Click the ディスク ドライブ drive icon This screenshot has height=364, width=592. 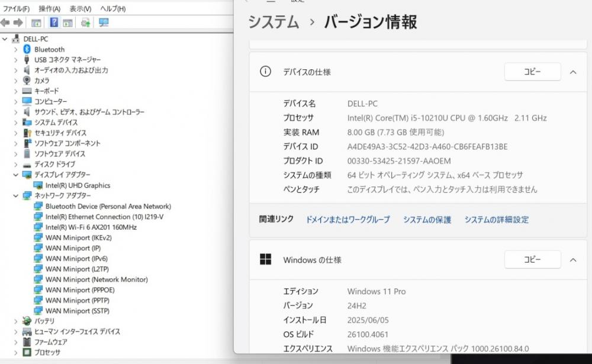coord(27,165)
